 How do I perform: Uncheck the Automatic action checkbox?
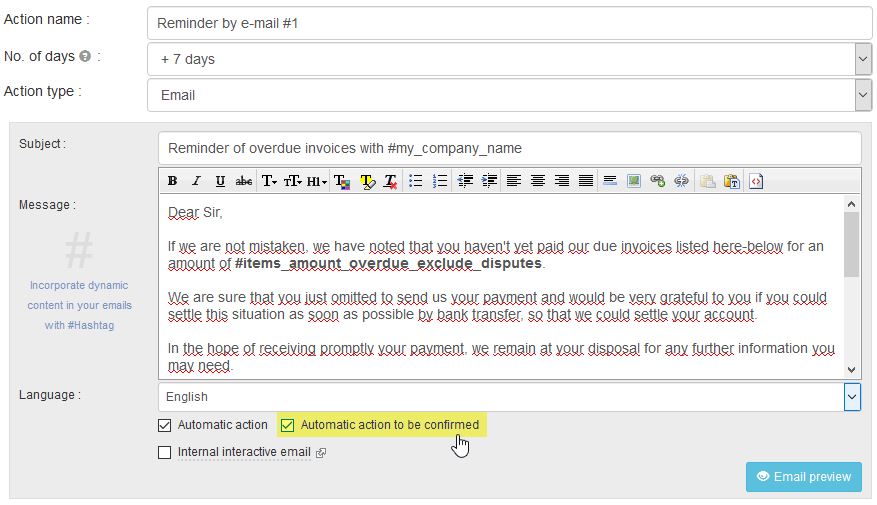pos(165,425)
